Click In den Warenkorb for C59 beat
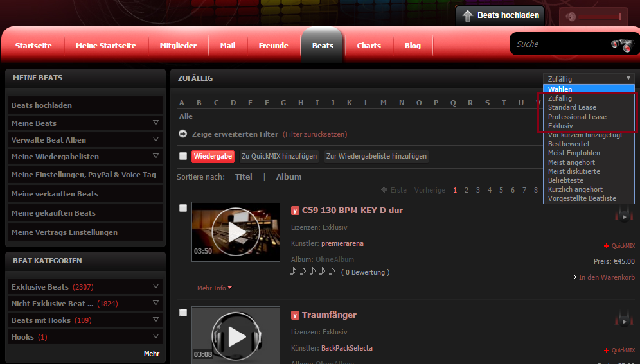Image resolution: width=640 pixels, height=364 pixels. tap(607, 277)
